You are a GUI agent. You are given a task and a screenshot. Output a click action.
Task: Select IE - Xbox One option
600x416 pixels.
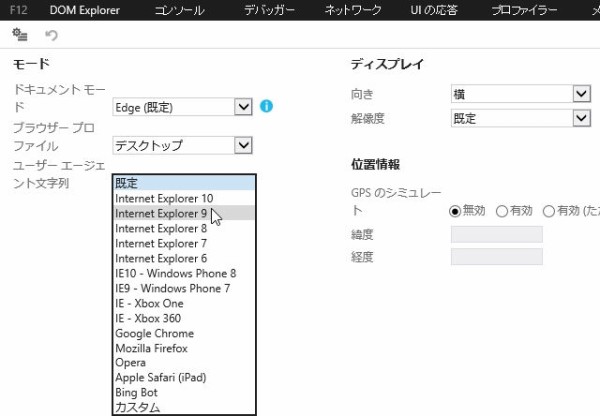184,303
